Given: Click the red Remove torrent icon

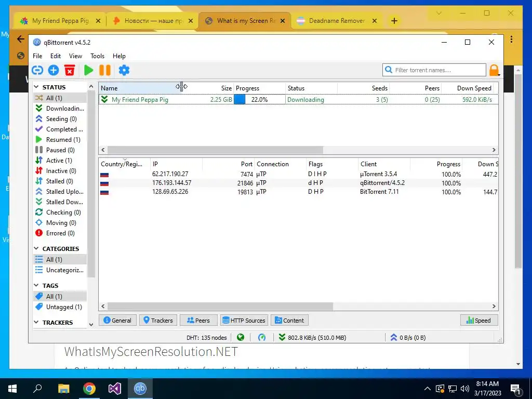Looking at the screenshot, I should point(70,70).
